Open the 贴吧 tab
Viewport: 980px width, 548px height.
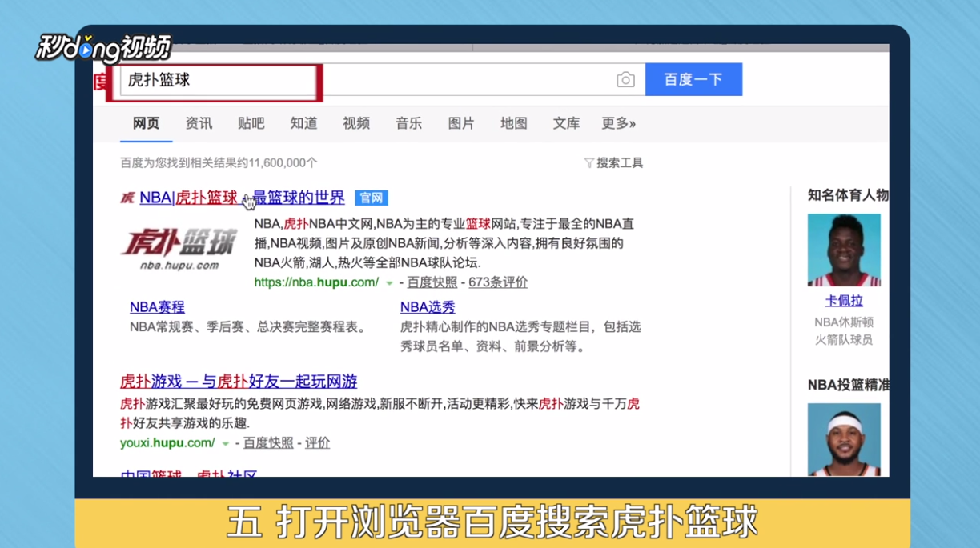tap(251, 123)
